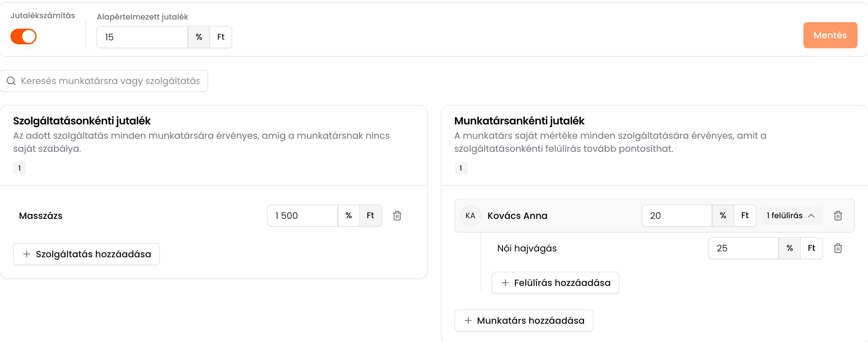Set default commission unit to Ft
Viewport: 868px width, 342px height.
click(221, 37)
